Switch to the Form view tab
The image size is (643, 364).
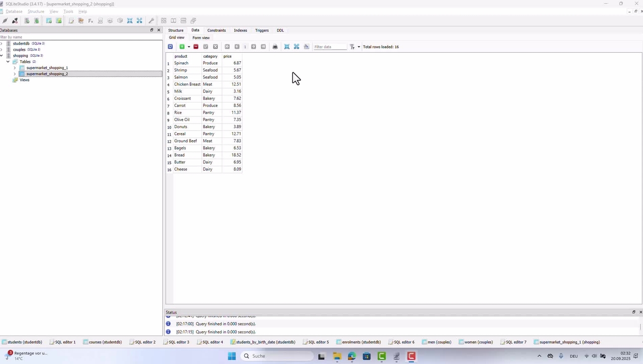click(201, 38)
